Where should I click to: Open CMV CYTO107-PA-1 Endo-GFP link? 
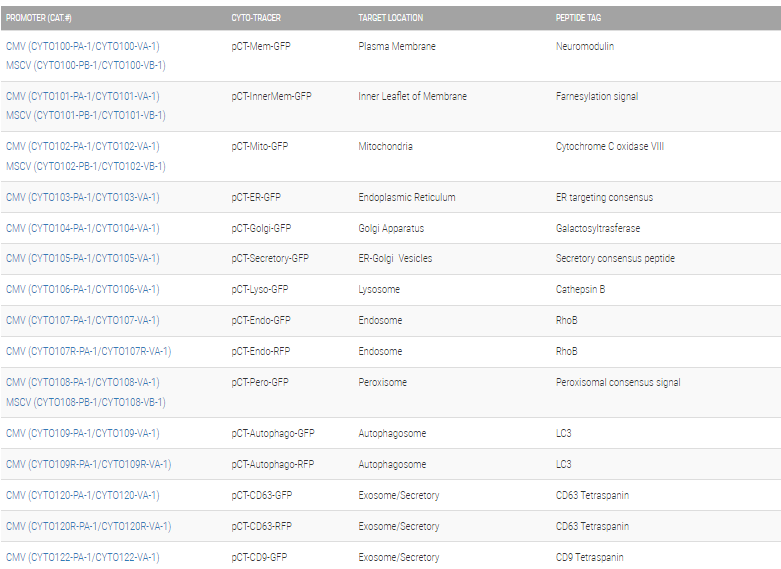coord(82,320)
